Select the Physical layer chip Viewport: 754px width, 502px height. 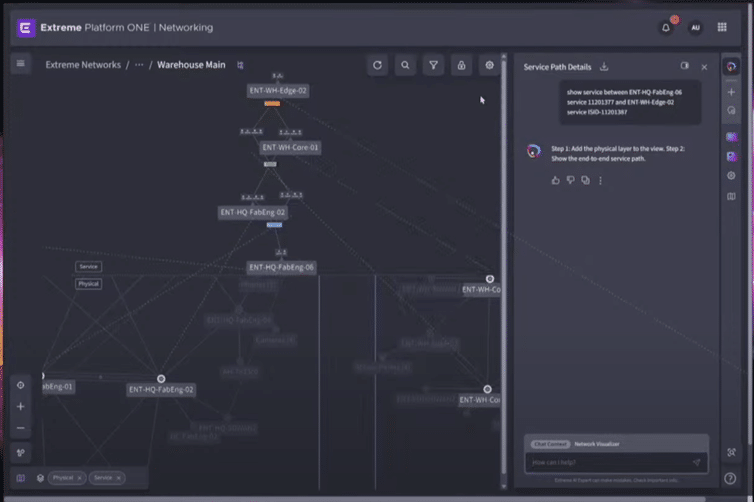67,477
